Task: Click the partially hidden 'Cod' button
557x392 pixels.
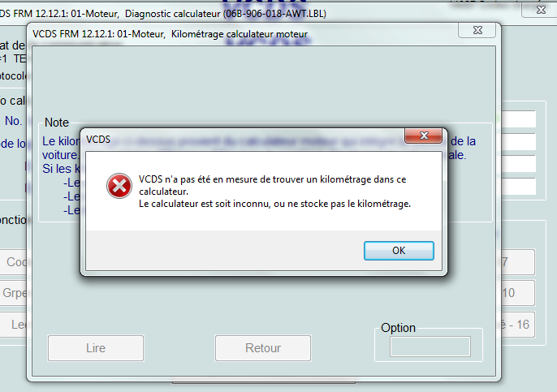Action: coord(13,262)
